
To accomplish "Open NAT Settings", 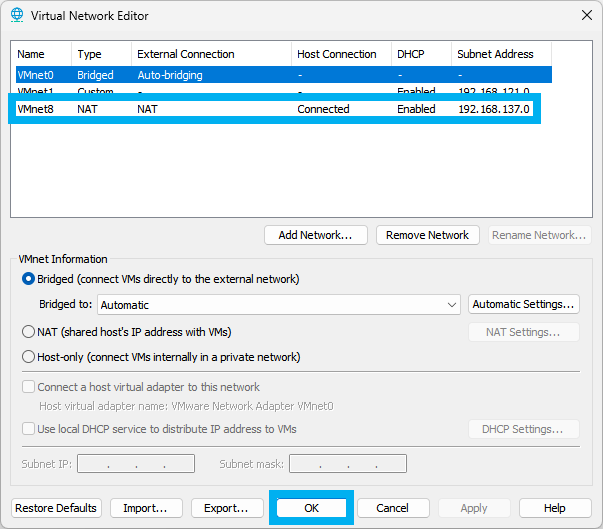I will [524, 332].
